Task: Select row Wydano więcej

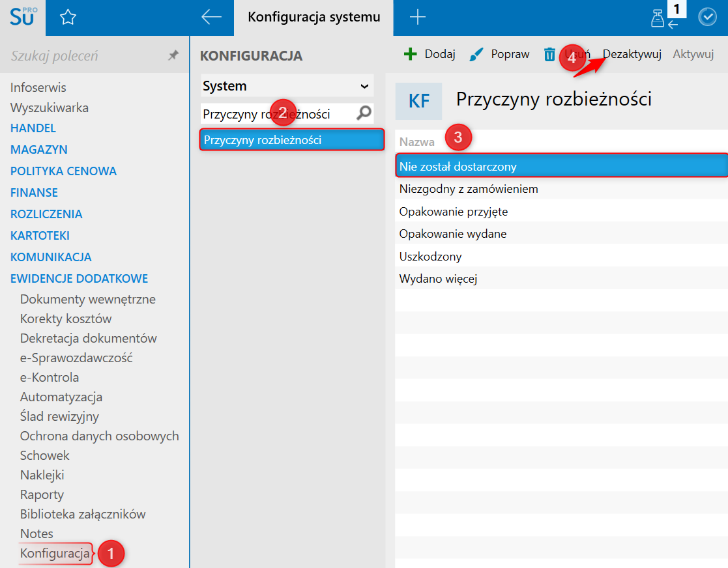Action: pos(561,279)
